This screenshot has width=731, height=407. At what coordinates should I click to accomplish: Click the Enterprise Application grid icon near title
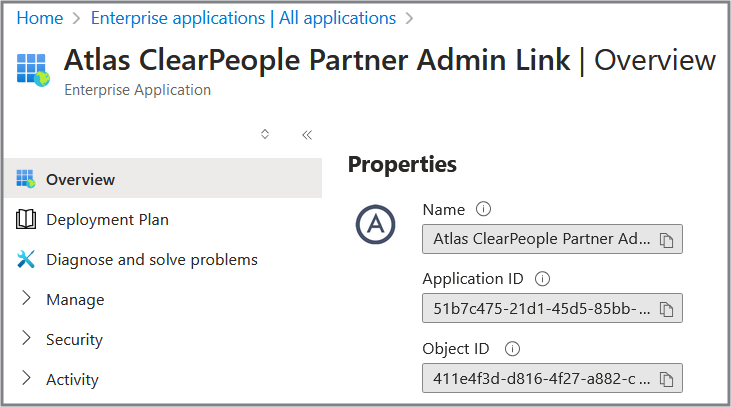click(33, 69)
